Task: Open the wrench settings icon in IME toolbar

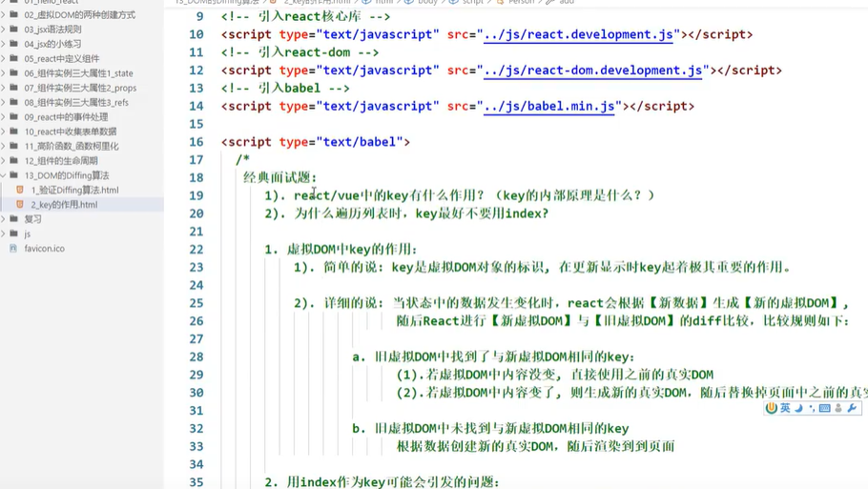Action: point(852,408)
